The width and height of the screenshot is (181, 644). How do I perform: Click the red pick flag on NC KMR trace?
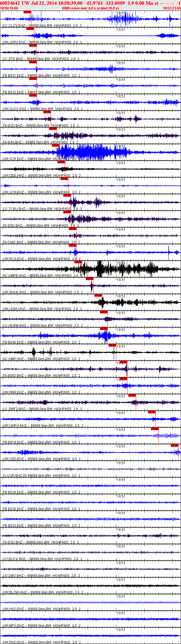coord(112,345)
